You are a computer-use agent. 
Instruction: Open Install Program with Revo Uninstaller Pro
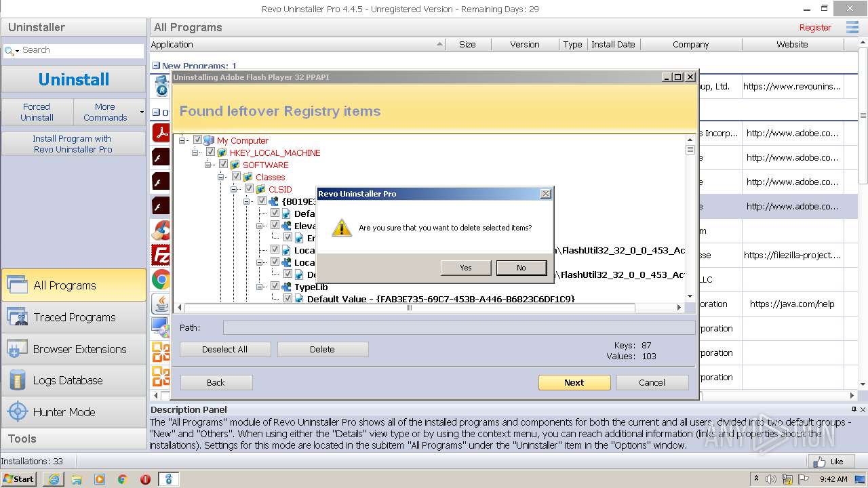(73, 144)
